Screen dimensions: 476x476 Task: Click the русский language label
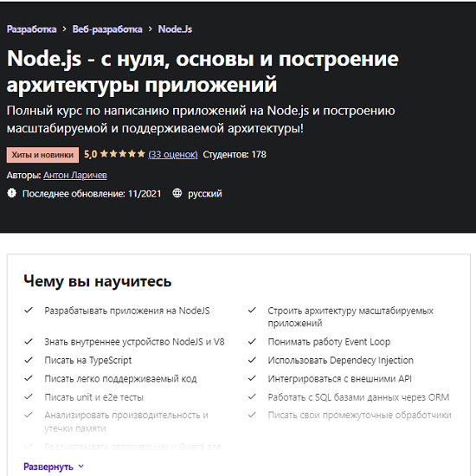[x=205, y=194]
